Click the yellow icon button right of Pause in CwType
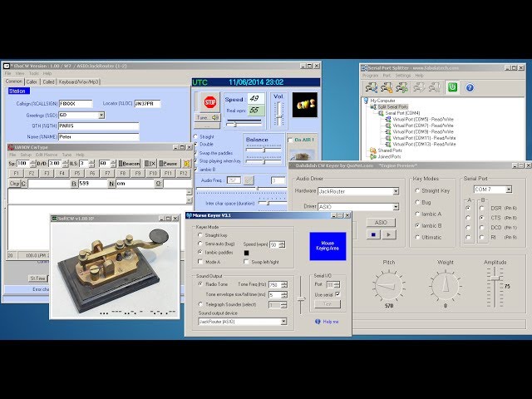 [186, 164]
